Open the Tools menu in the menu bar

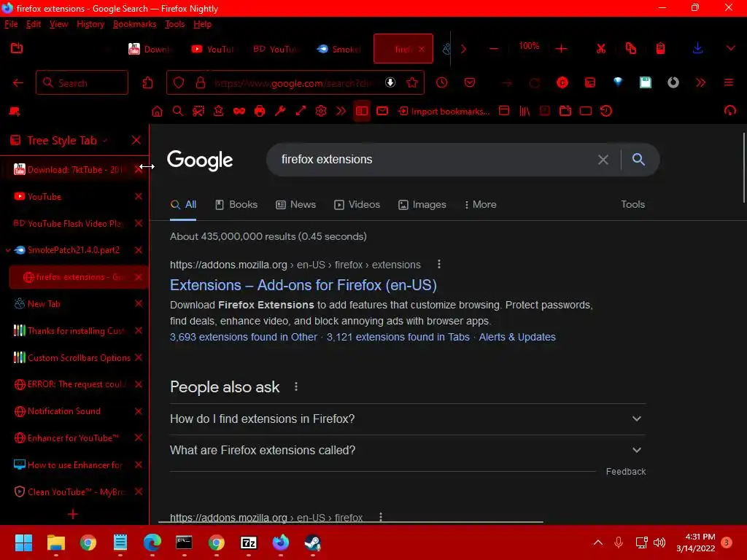pos(174,24)
